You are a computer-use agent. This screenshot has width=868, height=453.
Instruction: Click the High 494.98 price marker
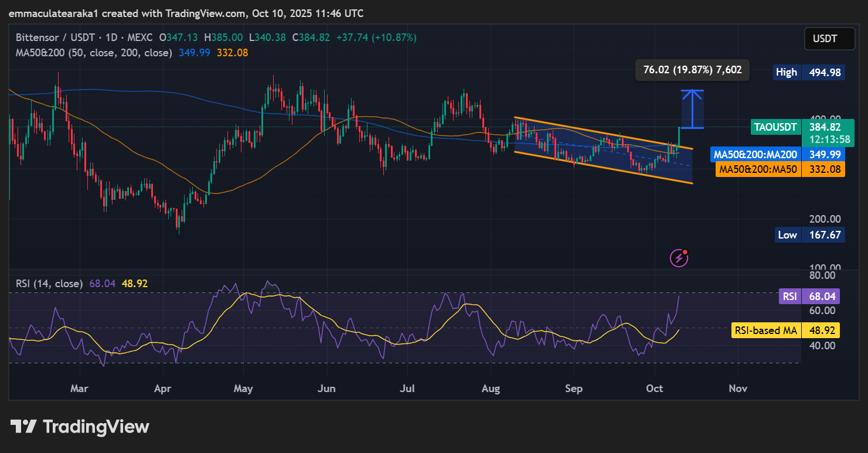coord(809,72)
